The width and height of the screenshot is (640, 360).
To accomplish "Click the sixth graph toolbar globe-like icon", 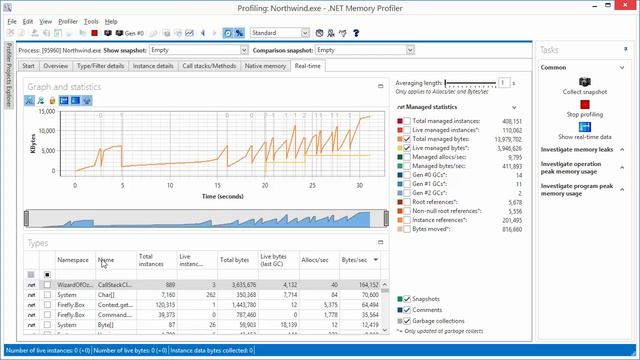I will [87, 100].
